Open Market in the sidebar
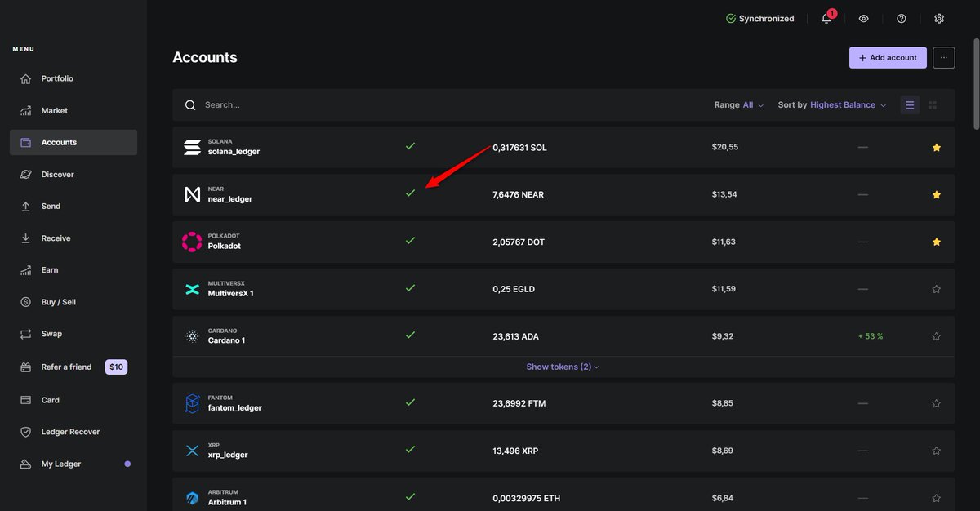 (73, 111)
